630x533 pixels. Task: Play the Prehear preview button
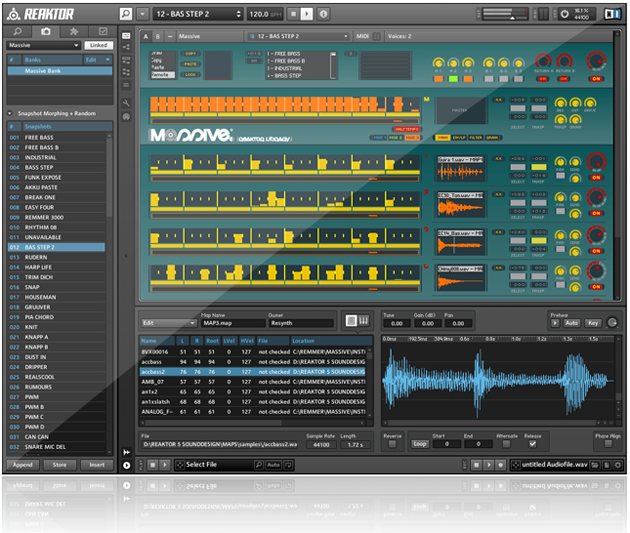coord(555,323)
